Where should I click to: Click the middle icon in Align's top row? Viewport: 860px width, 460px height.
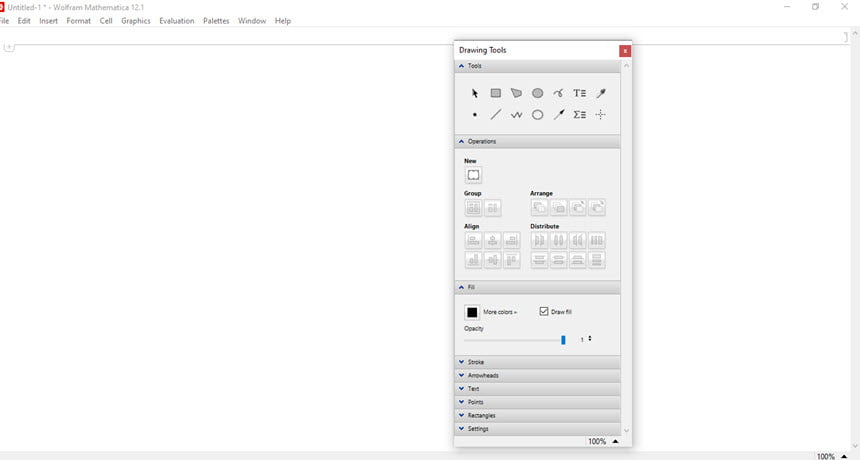click(x=493, y=240)
